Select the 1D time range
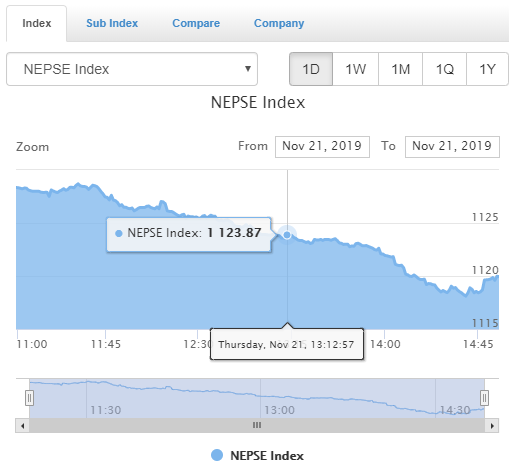 pyautogui.click(x=311, y=69)
